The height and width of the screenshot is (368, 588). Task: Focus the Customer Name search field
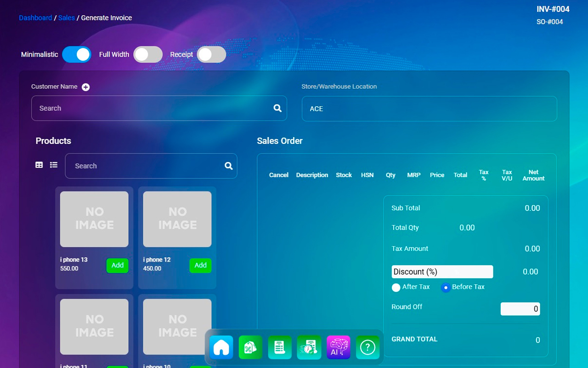[x=159, y=108]
